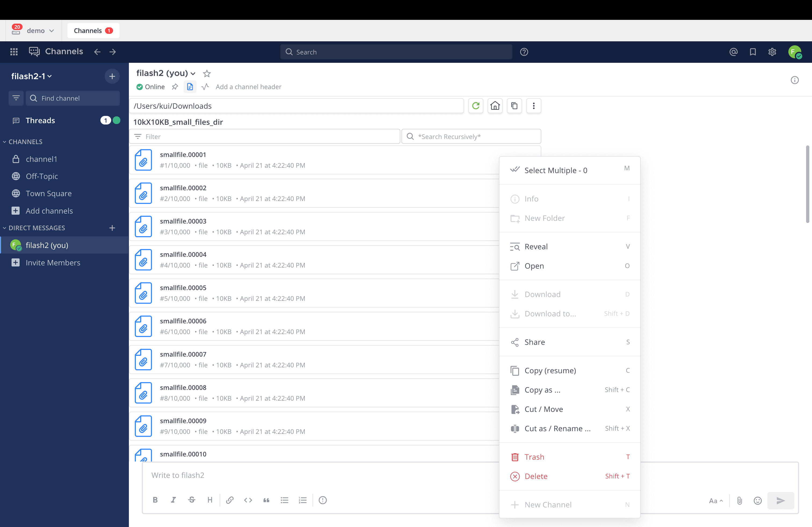Click the filash2-1 workspace dropdown arrow

point(50,76)
